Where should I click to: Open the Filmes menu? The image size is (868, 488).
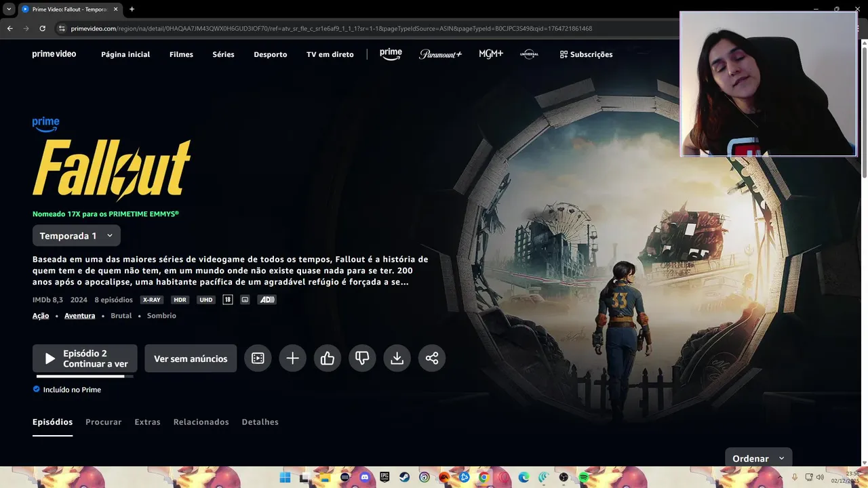coord(181,54)
